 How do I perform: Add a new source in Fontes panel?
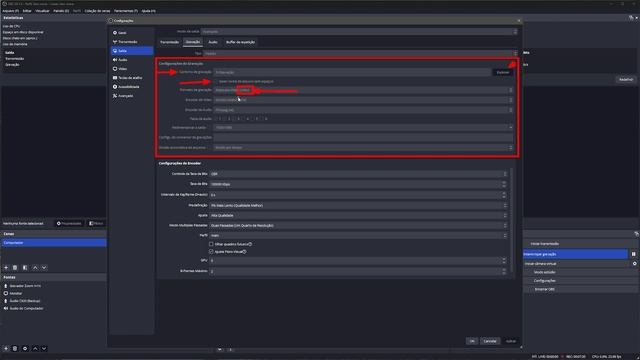pyautogui.click(x=6, y=349)
